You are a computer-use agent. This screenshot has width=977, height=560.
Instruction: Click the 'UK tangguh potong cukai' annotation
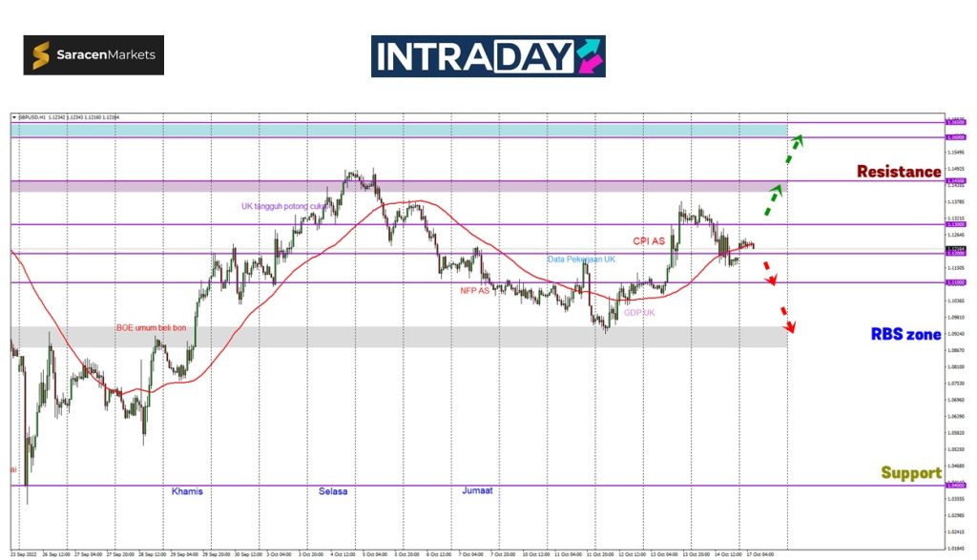[284, 205]
